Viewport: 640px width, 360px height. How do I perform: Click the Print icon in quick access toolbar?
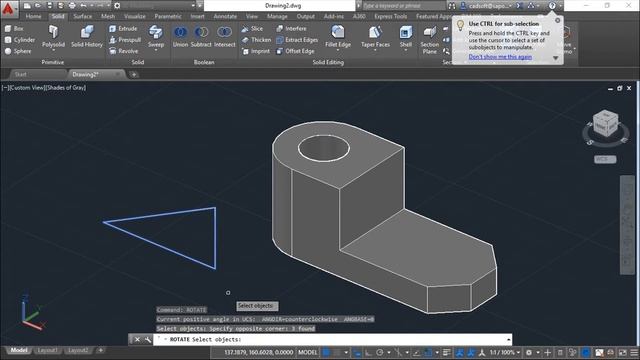[x=72, y=6]
